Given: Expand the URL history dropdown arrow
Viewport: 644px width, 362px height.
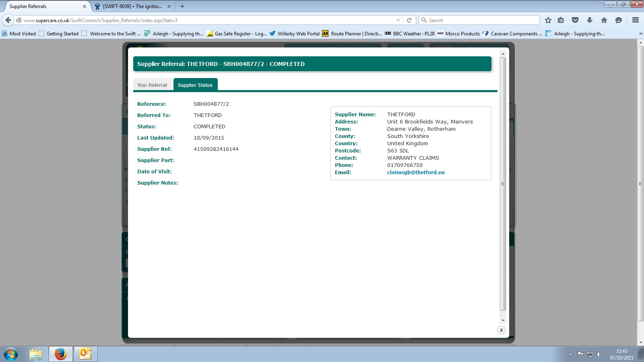Looking at the screenshot, I should click(398, 20).
